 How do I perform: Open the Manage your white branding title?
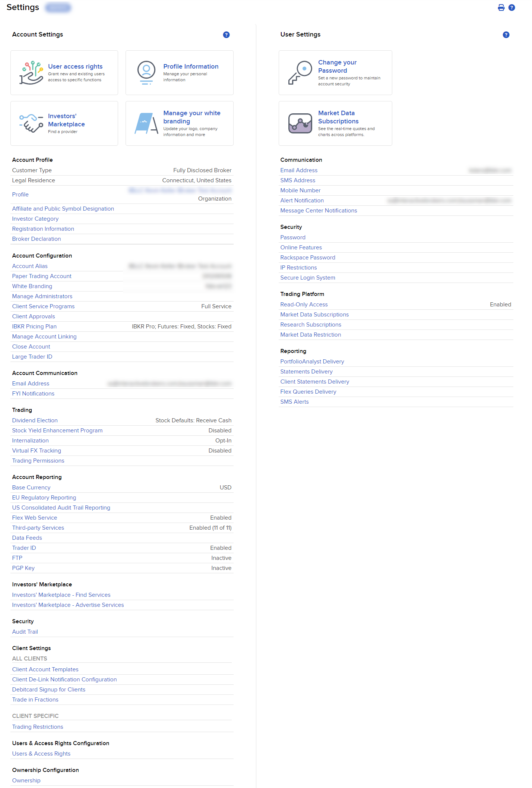192,117
